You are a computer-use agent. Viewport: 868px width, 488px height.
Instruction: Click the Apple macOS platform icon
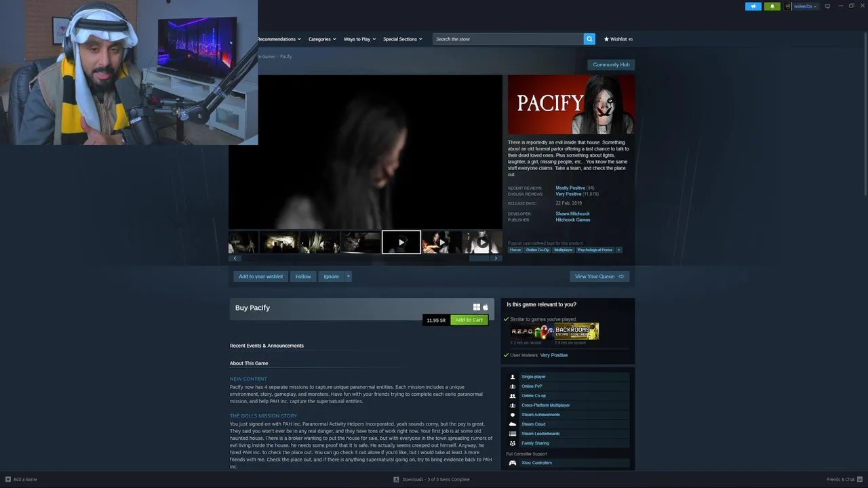(x=485, y=307)
